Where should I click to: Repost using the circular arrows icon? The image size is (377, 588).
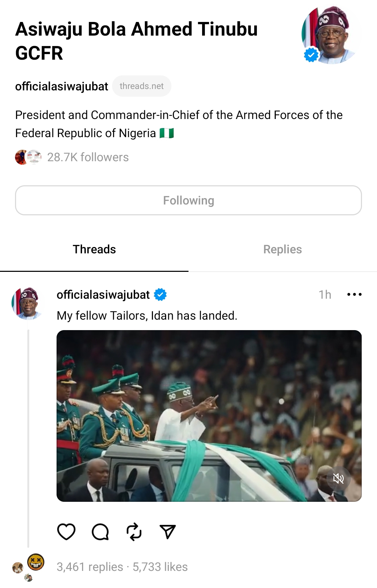[x=134, y=532]
